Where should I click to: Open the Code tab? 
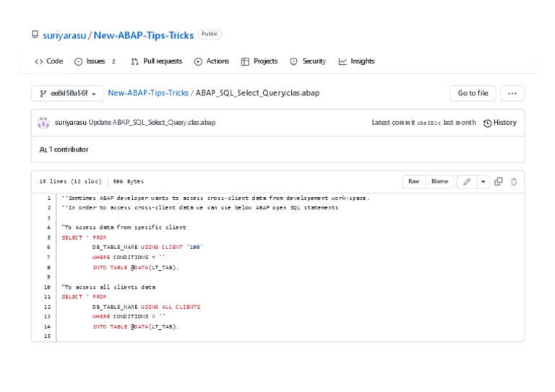point(48,61)
